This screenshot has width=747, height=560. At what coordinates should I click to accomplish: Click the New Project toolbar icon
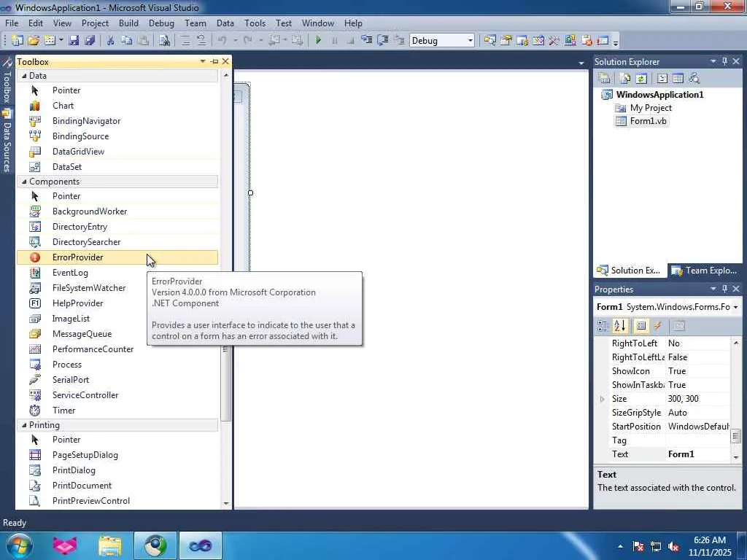[18, 41]
